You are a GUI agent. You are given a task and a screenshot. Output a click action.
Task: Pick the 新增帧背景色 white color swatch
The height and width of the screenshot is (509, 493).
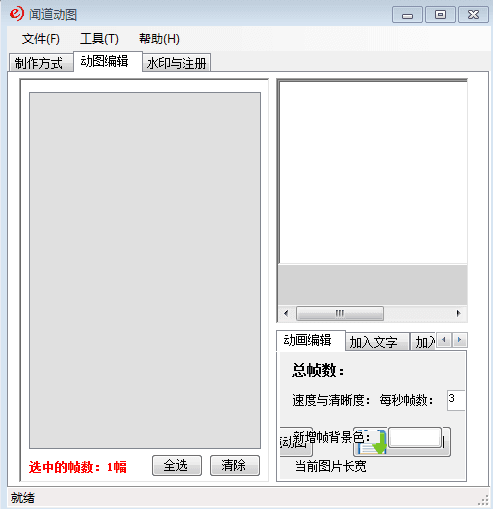click(415, 438)
